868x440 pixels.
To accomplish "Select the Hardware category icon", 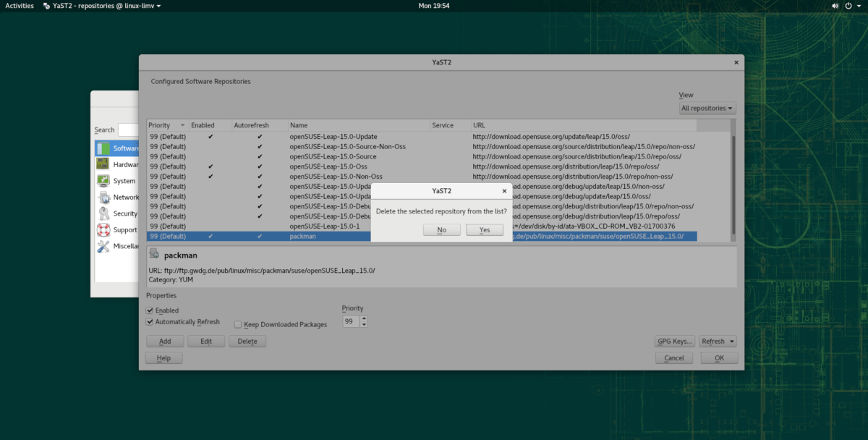I will click(x=103, y=164).
